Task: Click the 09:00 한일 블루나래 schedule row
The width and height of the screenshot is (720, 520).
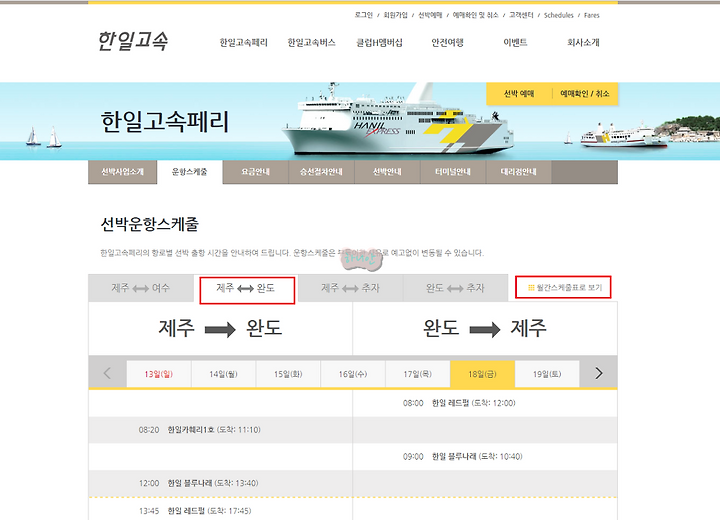Action: pyautogui.click(x=485, y=457)
